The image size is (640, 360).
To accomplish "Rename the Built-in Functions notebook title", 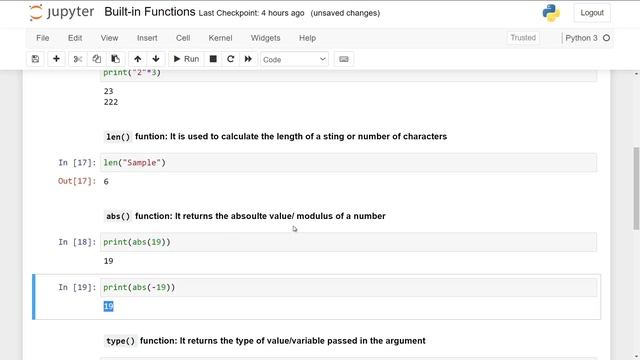I will [x=150, y=12].
